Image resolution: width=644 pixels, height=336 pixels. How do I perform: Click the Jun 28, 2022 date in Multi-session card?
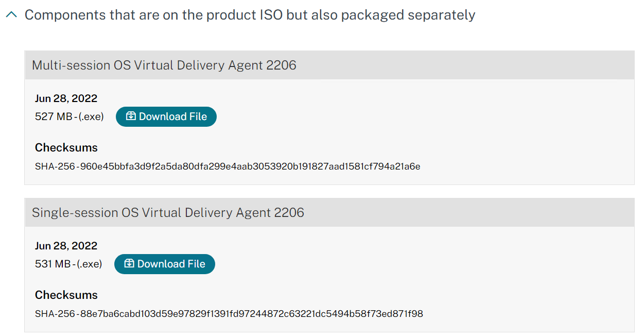click(66, 98)
